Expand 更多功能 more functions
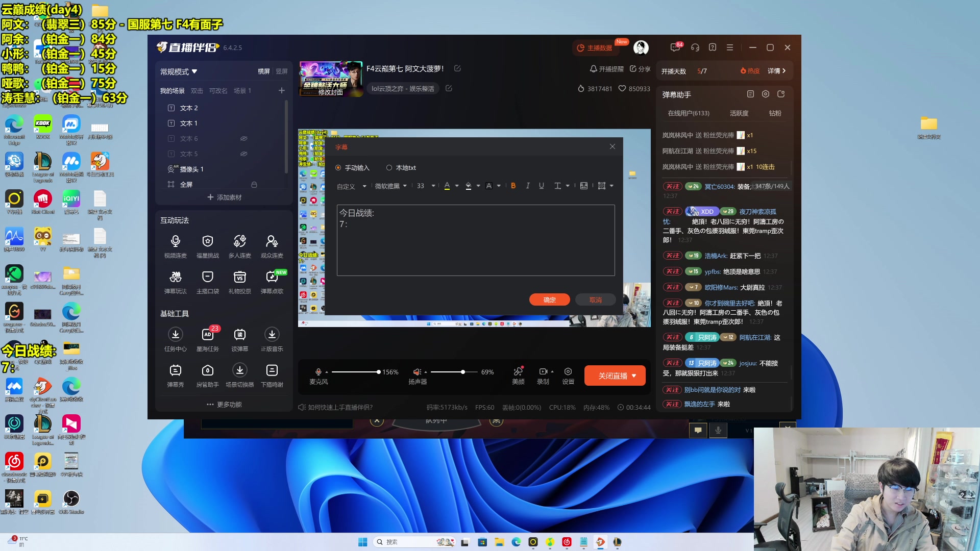This screenshot has height=551, width=980. click(224, 405)
